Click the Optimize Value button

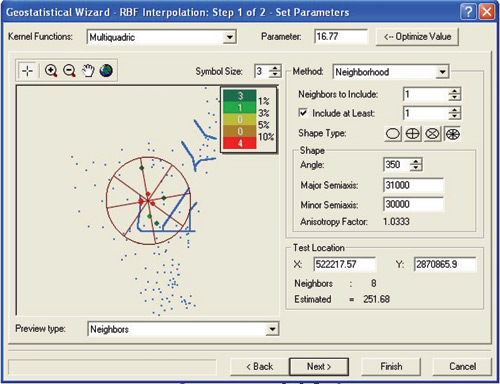tap(417, 37)
